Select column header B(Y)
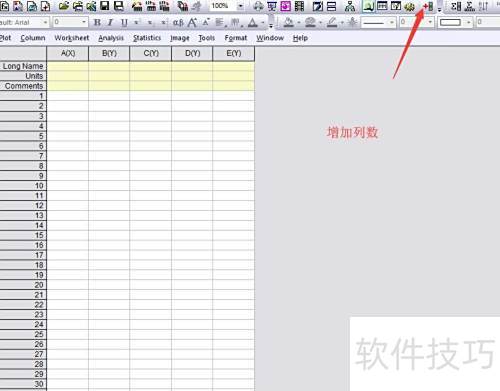Screen dimensions: 500x391 [109, 53]
